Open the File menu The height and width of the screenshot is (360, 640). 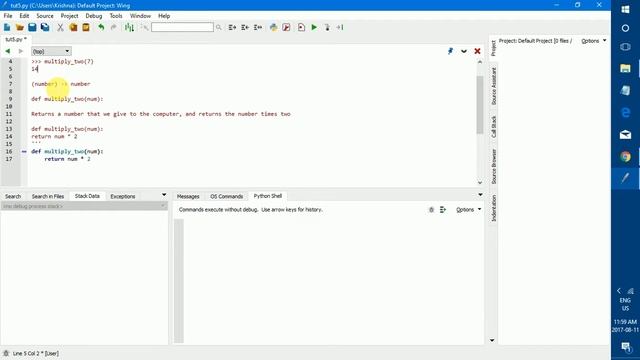(x=8, y=16)
